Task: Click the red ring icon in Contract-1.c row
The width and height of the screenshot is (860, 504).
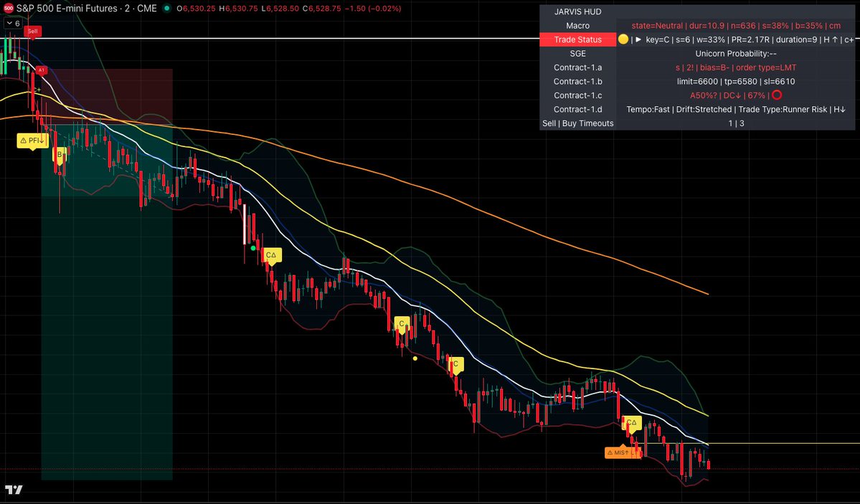Action: tap(776, 95)
